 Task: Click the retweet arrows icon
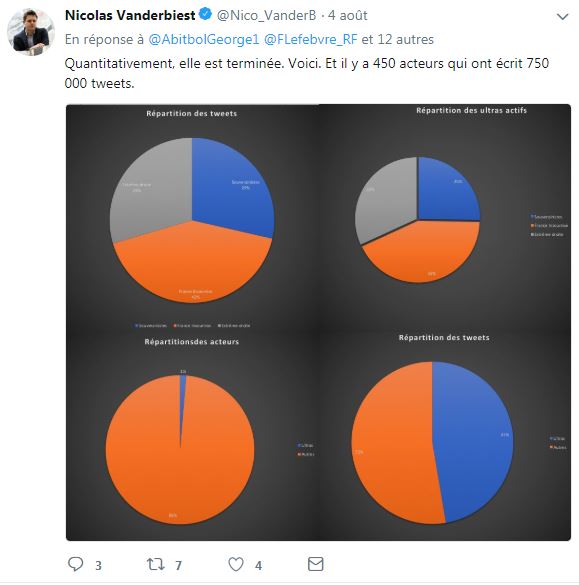155,564
